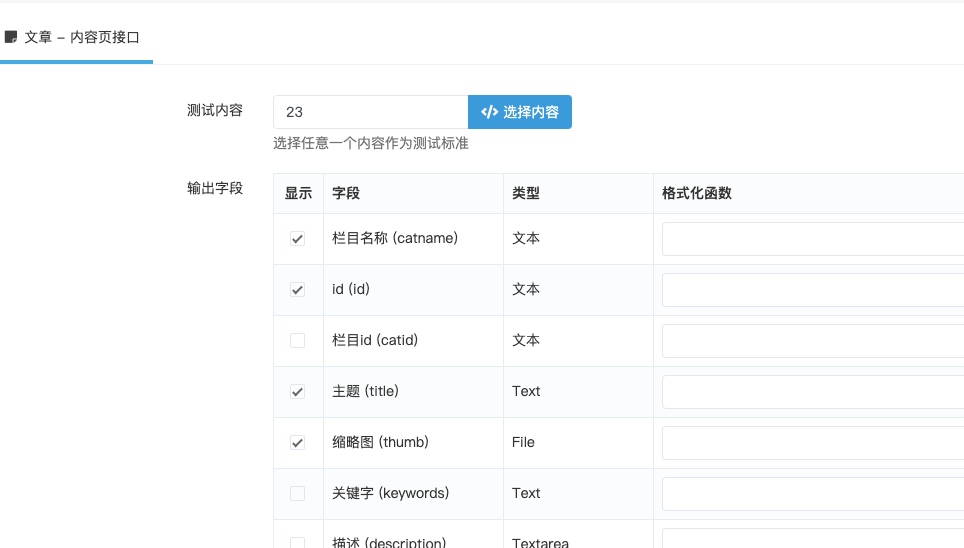Click the code icon in 选择内容 button

click(489, 112)
